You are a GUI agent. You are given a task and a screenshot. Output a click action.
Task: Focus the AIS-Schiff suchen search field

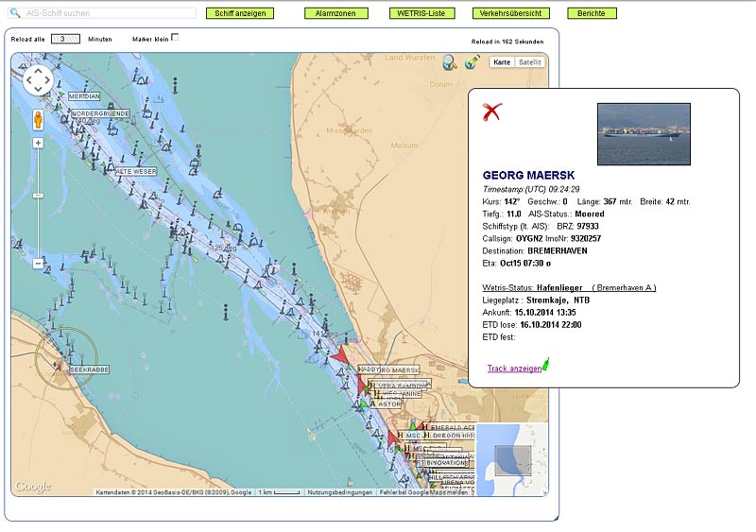point(102,13)
